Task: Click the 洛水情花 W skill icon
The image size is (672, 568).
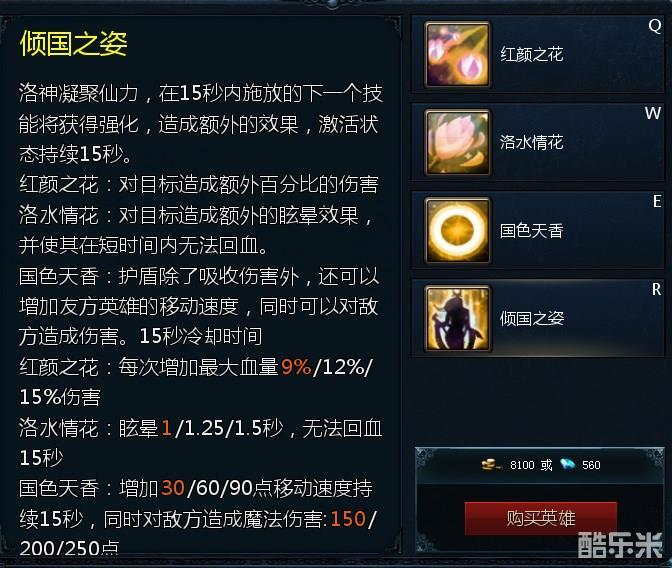Action: coord(457,142)
